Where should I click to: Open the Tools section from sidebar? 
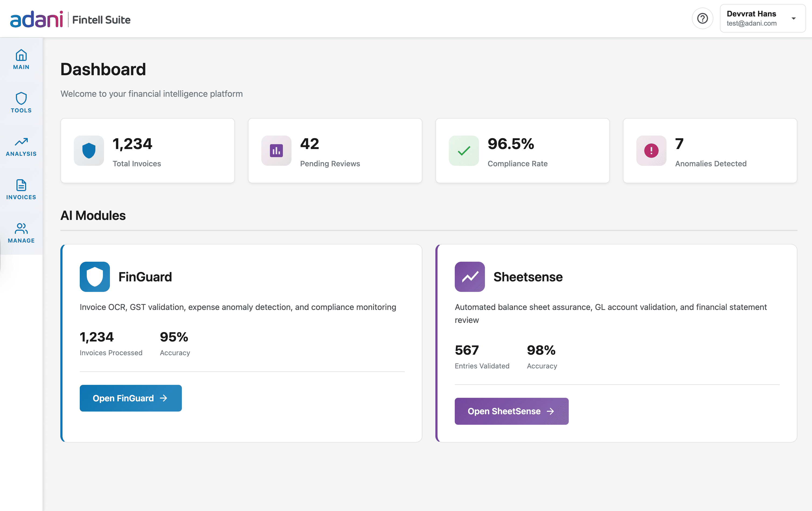[21, 99]
